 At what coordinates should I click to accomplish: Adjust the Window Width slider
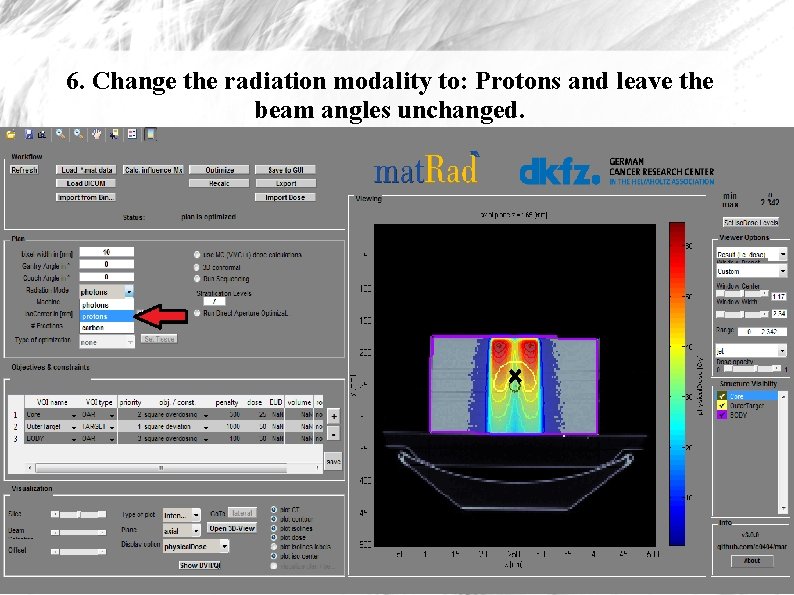[x=742, y=314]
